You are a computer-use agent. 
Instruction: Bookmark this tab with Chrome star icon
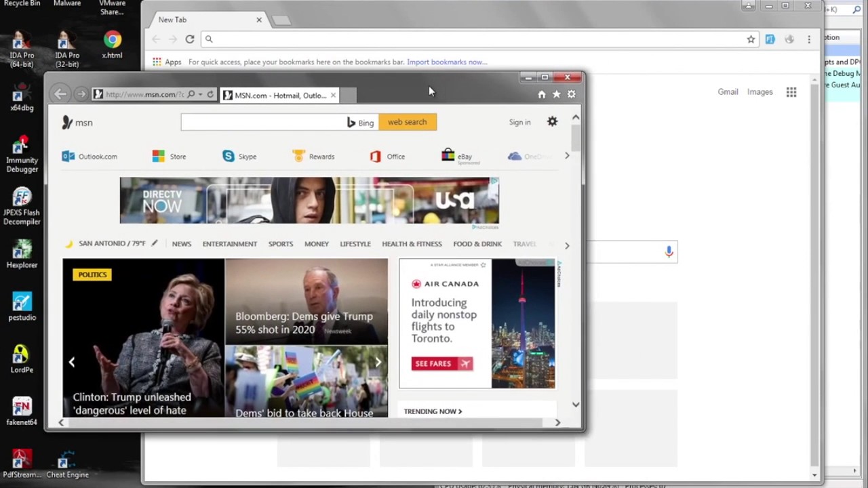coord(751,39)
